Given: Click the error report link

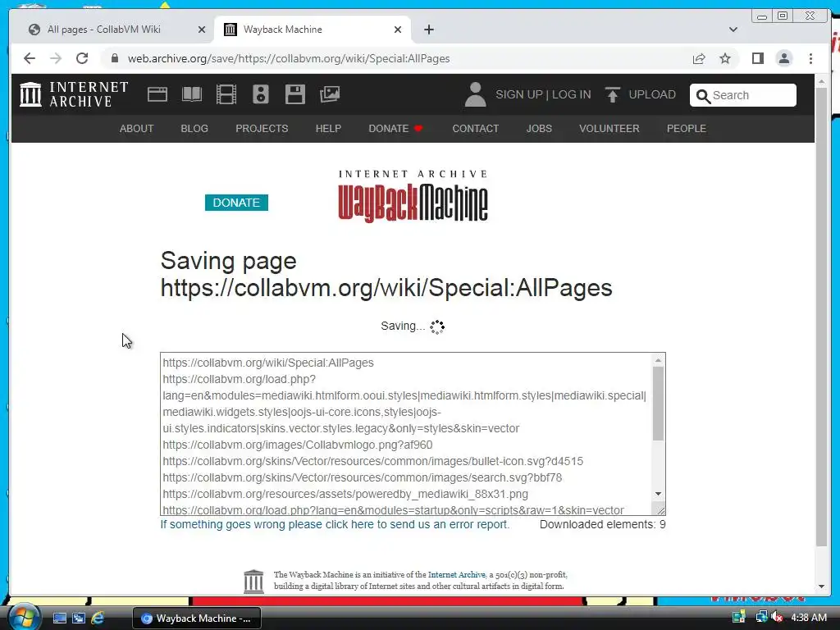Looking at the screenshot, I should tap(335, 524).
